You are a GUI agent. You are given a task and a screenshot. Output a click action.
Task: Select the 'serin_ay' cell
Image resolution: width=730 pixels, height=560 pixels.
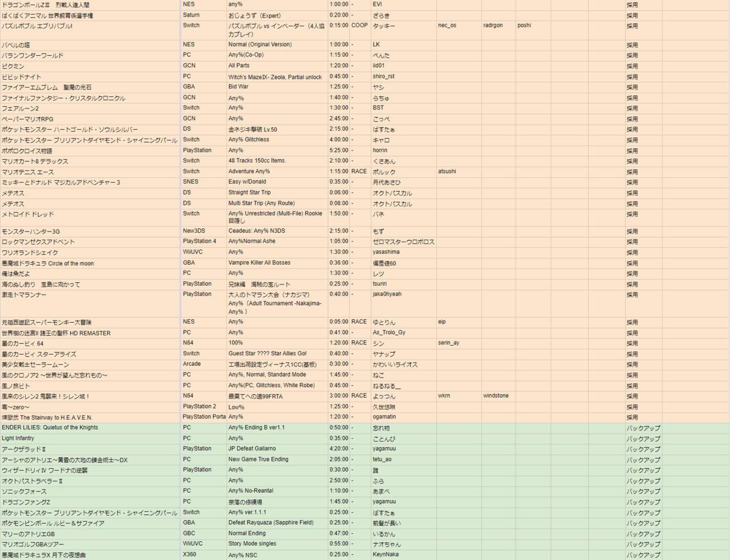tap(459, 343)
